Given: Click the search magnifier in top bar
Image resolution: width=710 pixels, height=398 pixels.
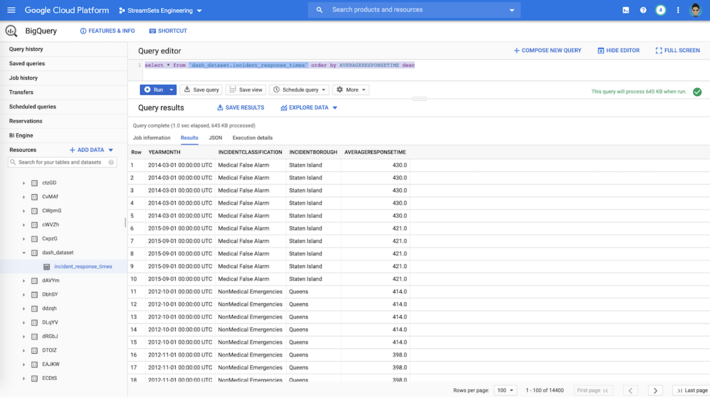Looking at the screenshot, I should coord(319,10).
